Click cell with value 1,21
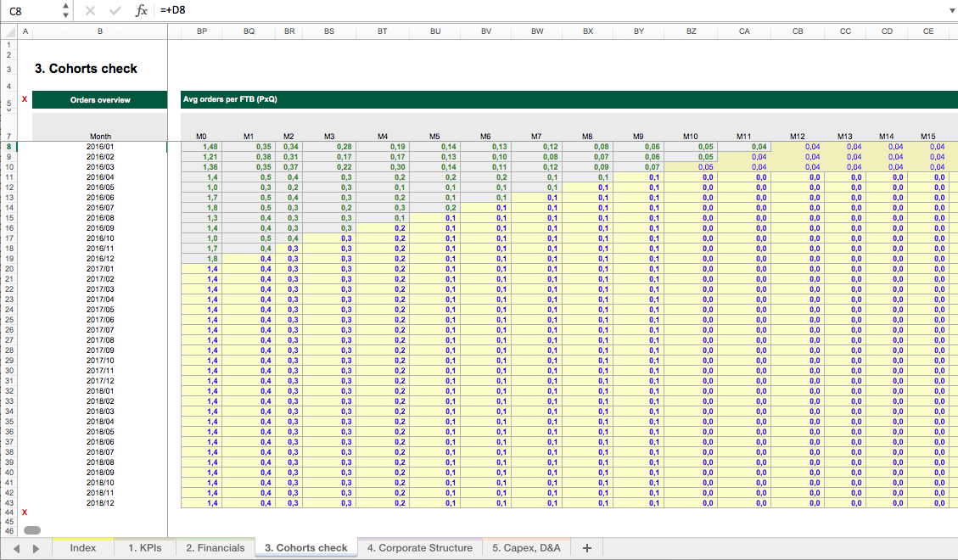 202,157
